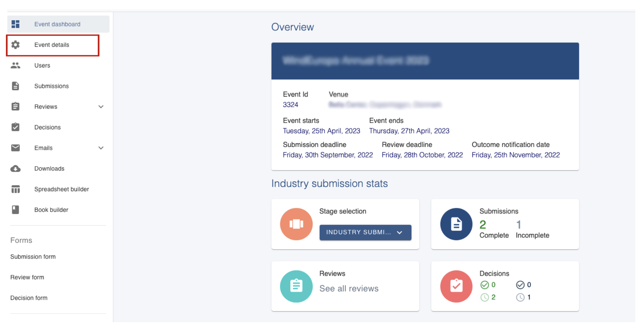Screen dimensions: 644x333
Task: Go to Users menu item
Action: point(58,65)
